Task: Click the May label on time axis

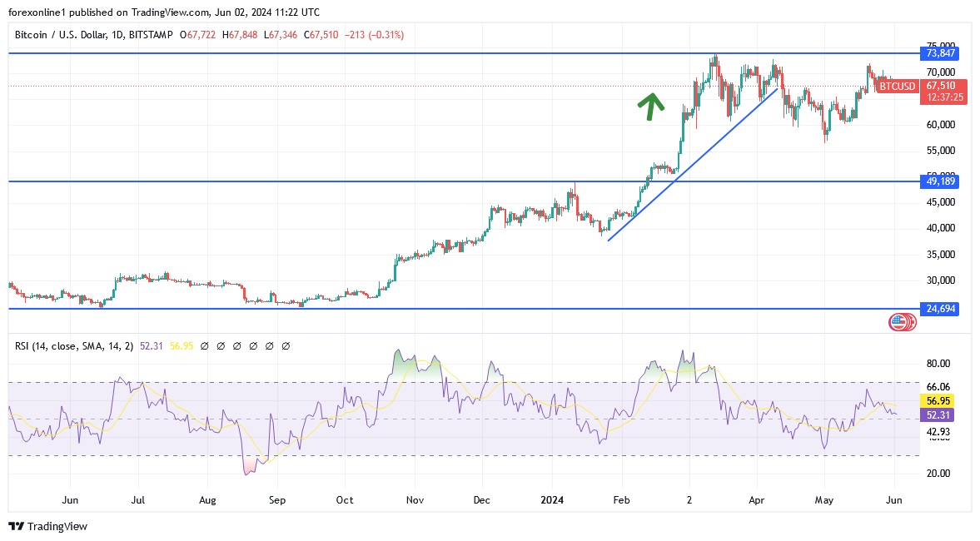Action: coord(823,500)
